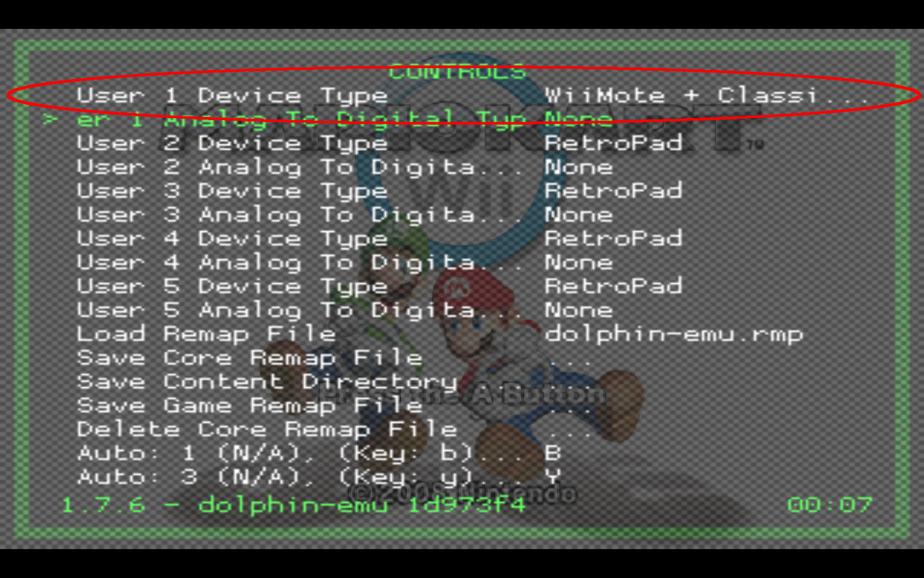Change User 2 RetroPad device value

click(613, 143)
